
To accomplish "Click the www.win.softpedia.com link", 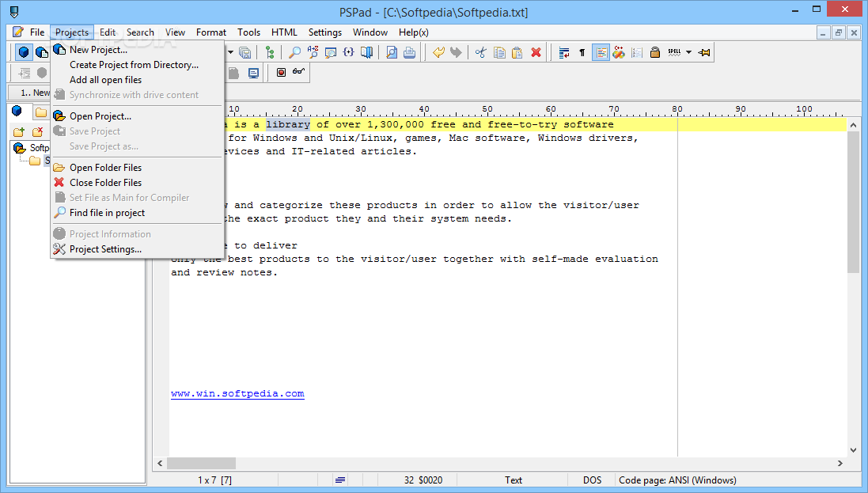I will pyautogui.click(x=237, y=393).
